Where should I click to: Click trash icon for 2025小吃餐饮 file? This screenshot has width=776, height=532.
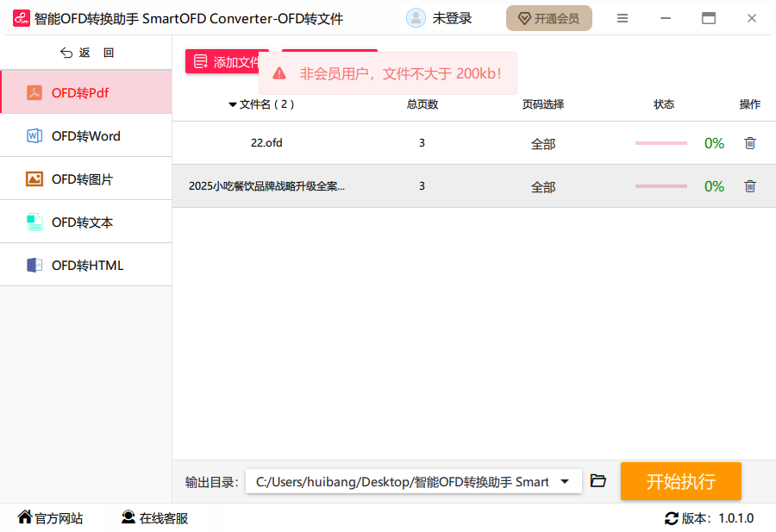point(749,186)
